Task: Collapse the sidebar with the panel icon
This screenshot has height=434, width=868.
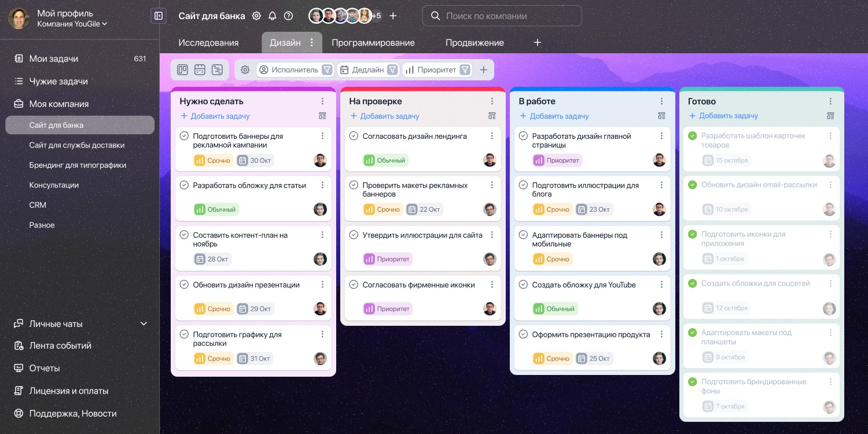Action: tap(159, 16)
